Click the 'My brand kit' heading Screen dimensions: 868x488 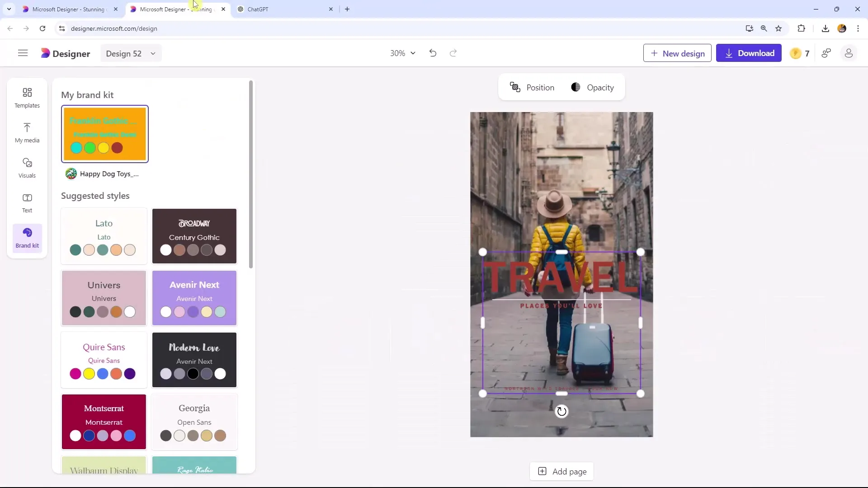point(87,95)
